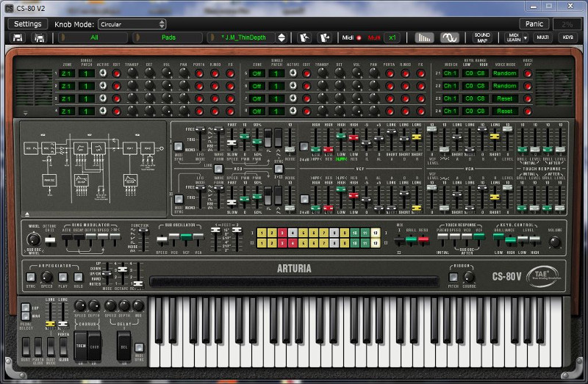Click the yellow preset button 1 in row I
This screenshot has height=384, width=588.
(x=262, y=233)
